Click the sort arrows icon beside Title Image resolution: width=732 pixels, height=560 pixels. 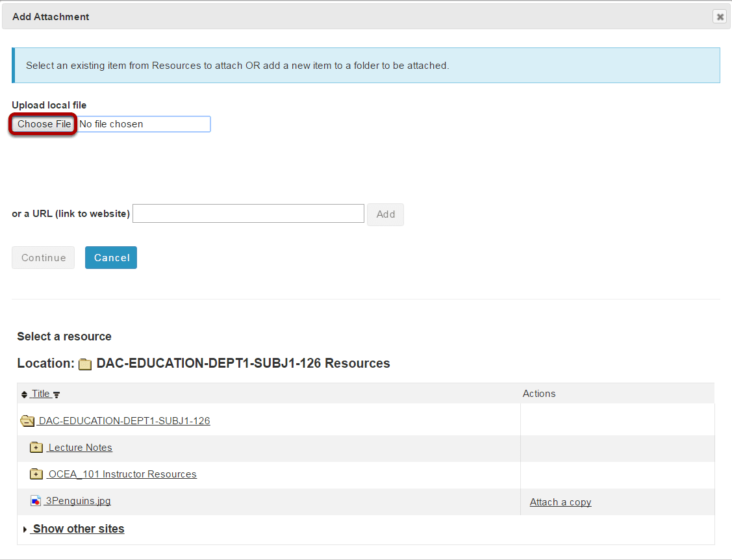tap(24, 394)
